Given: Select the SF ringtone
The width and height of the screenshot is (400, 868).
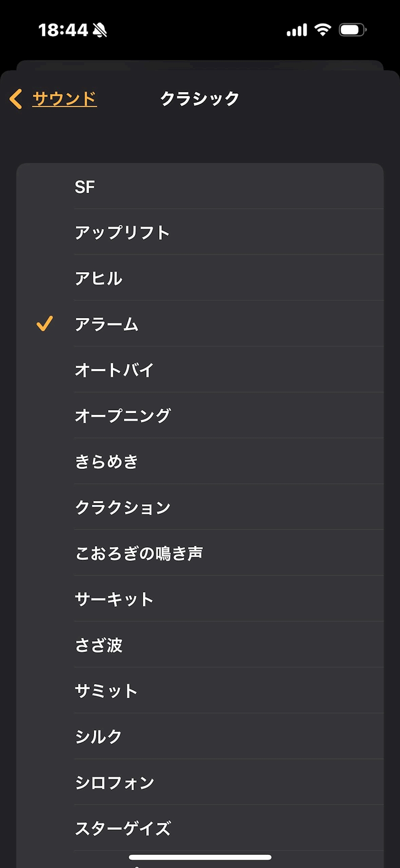Looking at the screenshot, I should (200, 186).
